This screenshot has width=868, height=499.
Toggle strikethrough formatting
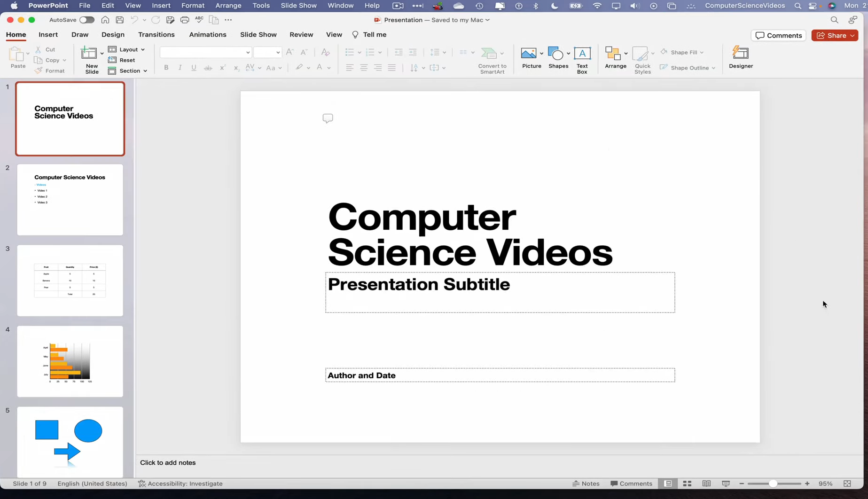[208, 68]
